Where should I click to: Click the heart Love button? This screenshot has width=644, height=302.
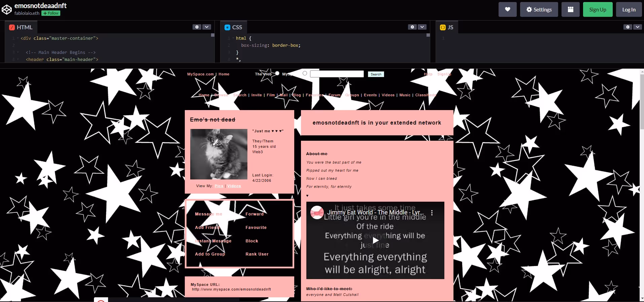click(507, 9)
